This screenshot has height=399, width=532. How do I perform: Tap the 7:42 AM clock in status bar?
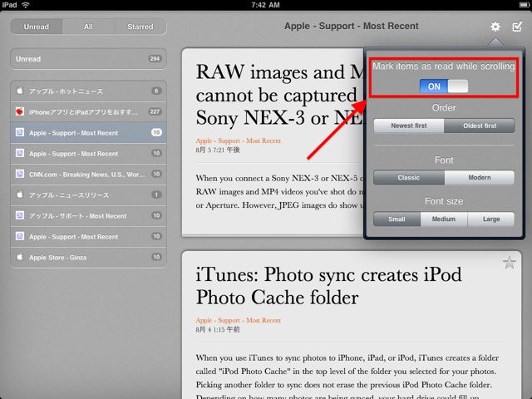265,5
